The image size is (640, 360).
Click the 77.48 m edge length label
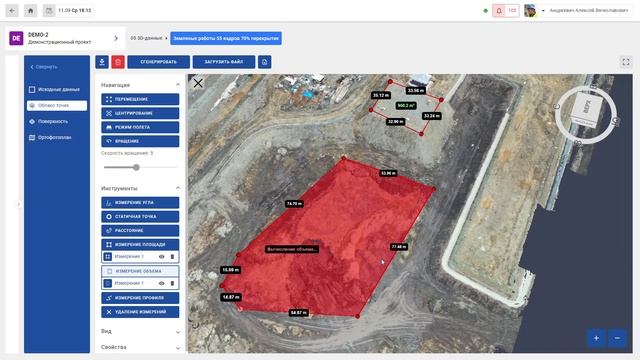399,247
